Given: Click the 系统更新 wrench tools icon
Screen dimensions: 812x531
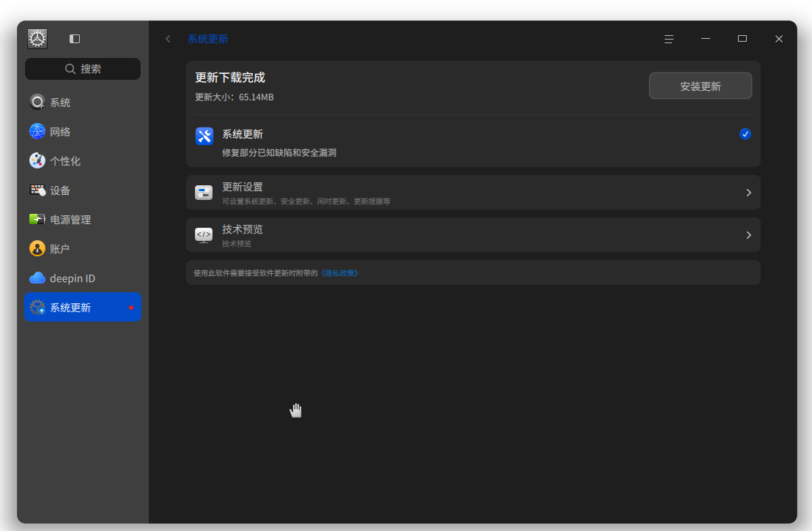Looking at the screenshot, I should (x=204, y=136).
